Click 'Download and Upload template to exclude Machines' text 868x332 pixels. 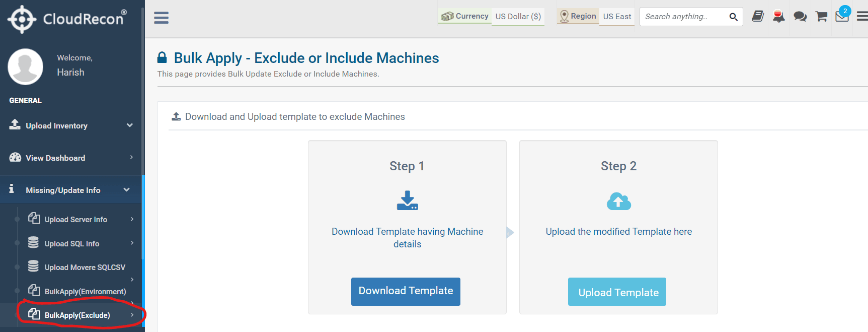pos(295,117)
